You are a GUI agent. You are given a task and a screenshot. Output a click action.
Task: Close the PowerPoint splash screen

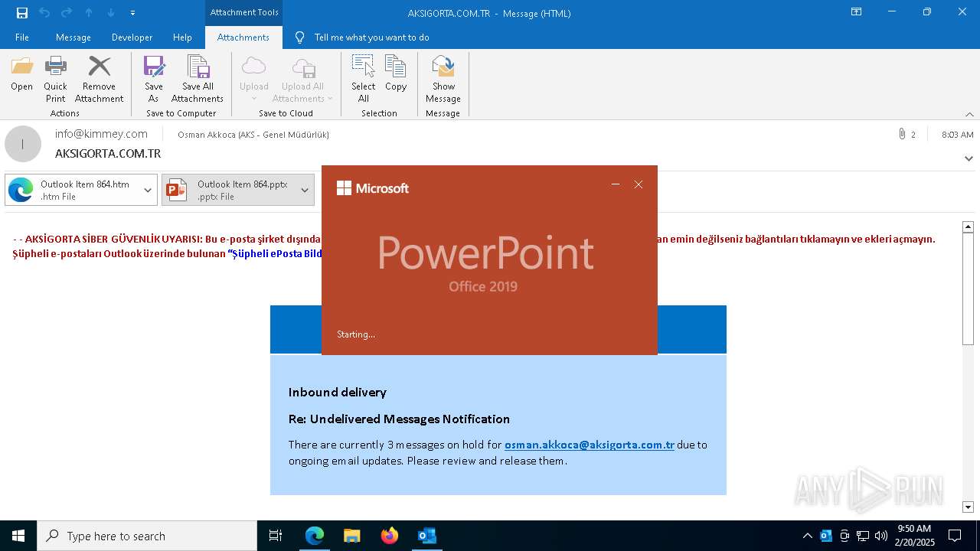click(x=639, y=184)
